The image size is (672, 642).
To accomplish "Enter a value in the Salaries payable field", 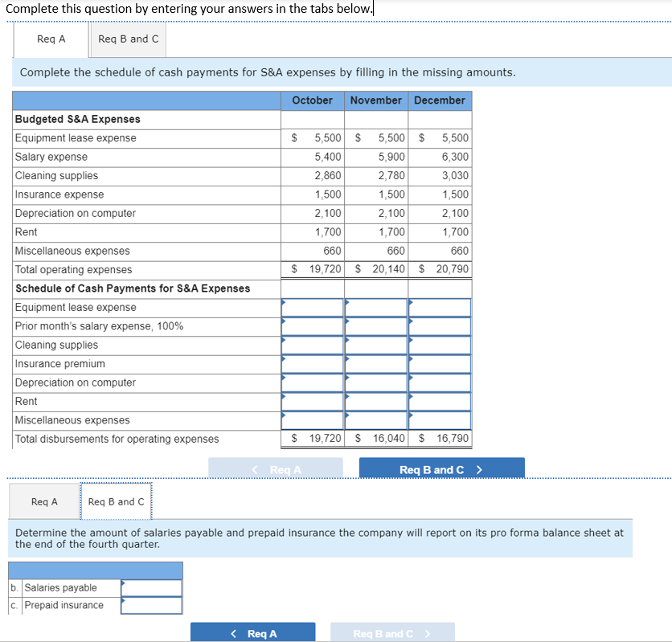I will [x=153, y=587].
